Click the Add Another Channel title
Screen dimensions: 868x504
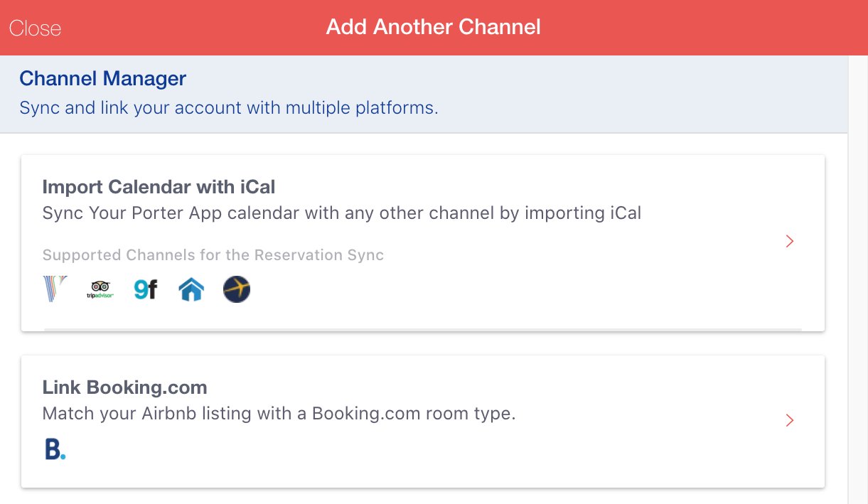coord(434,27)
